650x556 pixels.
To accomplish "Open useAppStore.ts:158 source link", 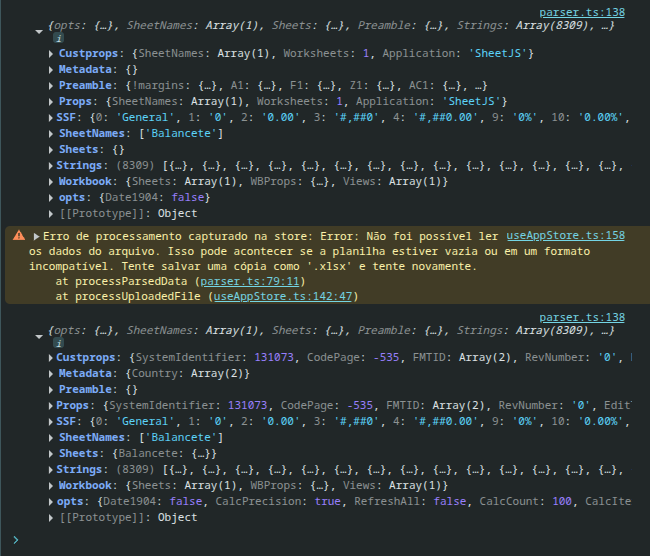I will tap(565, 236).
